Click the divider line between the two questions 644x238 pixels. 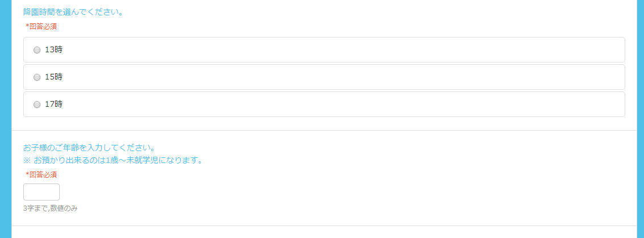pos(324,130)
